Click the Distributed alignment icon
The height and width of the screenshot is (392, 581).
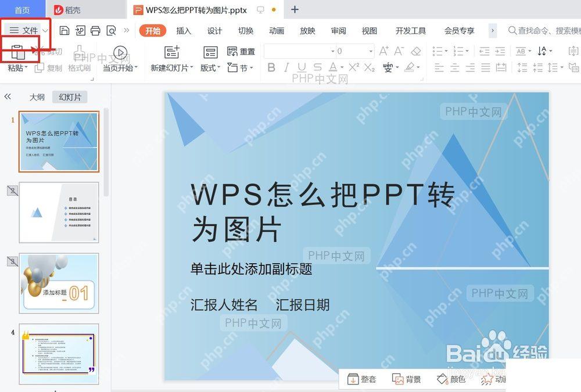click(501, 67)
